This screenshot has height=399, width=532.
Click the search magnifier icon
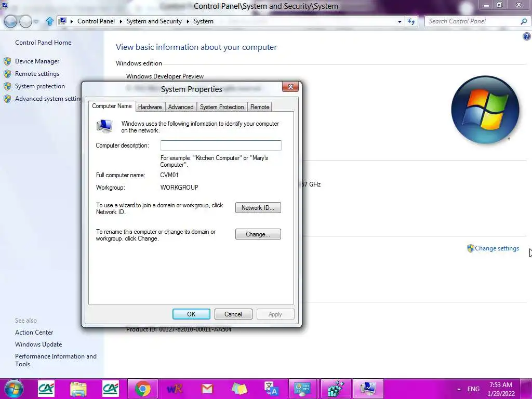click(x=524, y=21)
